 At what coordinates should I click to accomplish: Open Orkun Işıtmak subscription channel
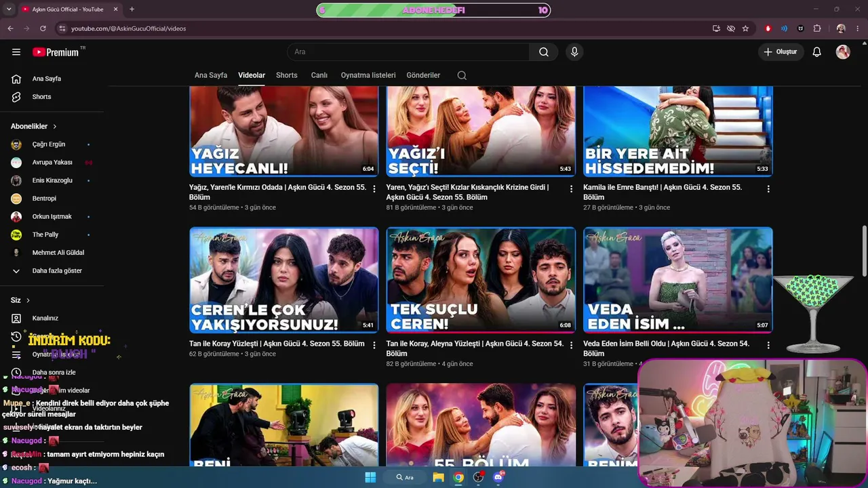(52, 216)
